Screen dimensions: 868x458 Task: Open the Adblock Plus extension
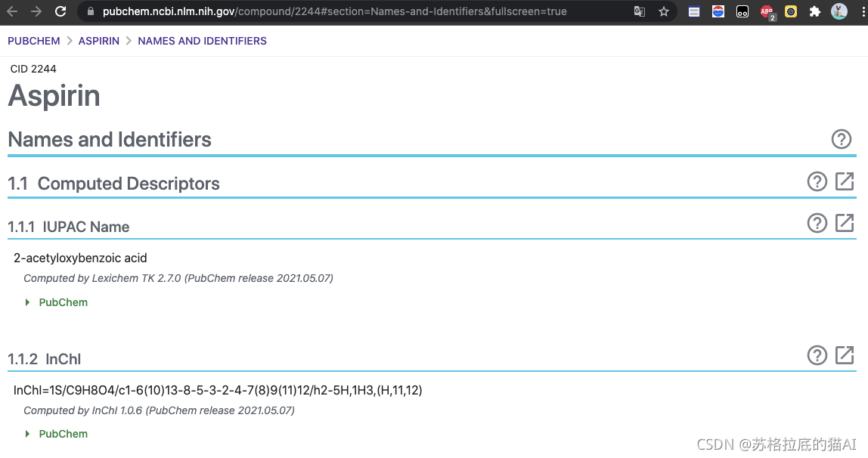click(x=767, y=11)
